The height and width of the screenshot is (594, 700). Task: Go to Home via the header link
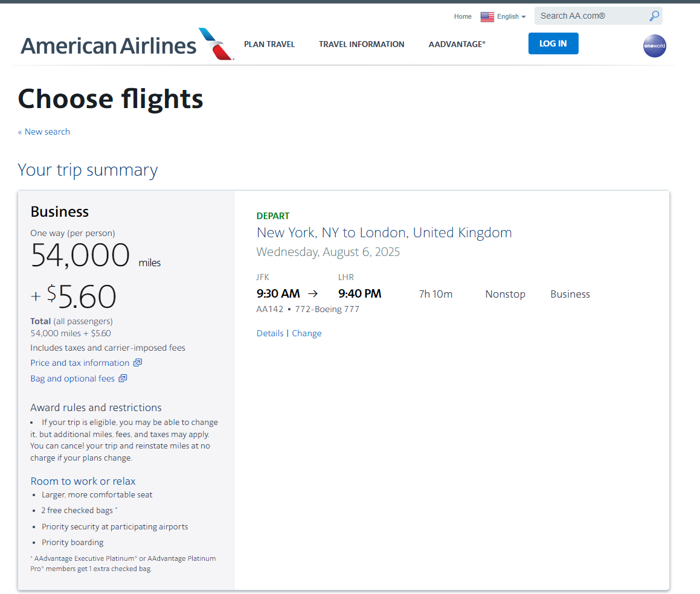tap(463, 16)
